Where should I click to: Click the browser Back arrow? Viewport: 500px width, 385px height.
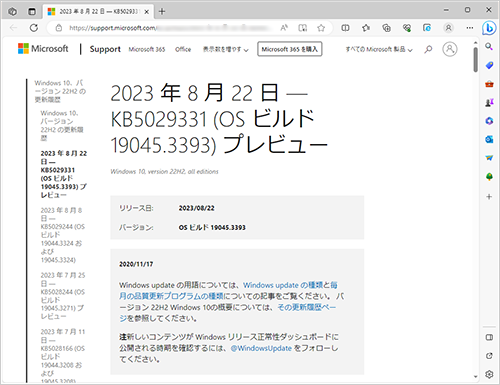point(14,28)
